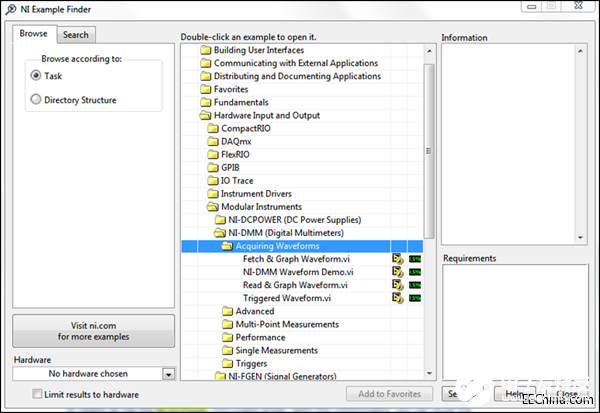Click the Instrument Drivers folder icon
Viewport: 600px width, 413px height.
[x=213, y=194]
